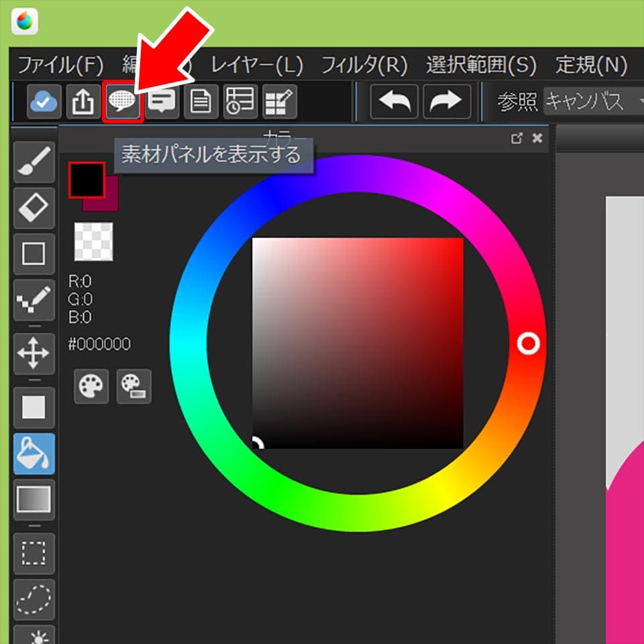Click the document page toolbar icon
The width and height of the screenshot is (644, 644).
[201, 101]
